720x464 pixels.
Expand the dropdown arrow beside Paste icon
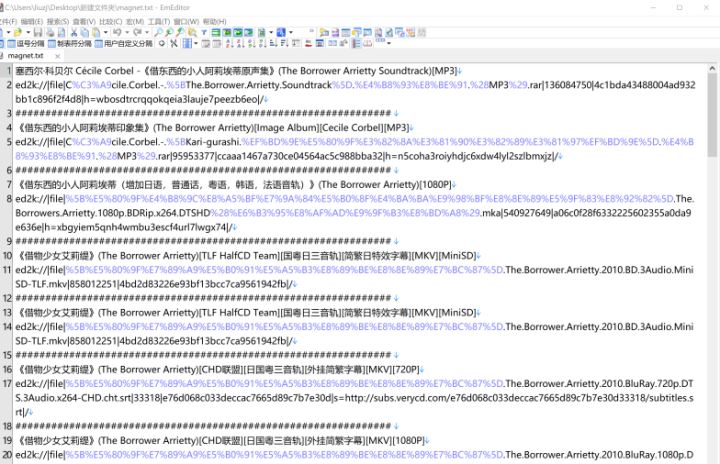click(x=106, y=32)
